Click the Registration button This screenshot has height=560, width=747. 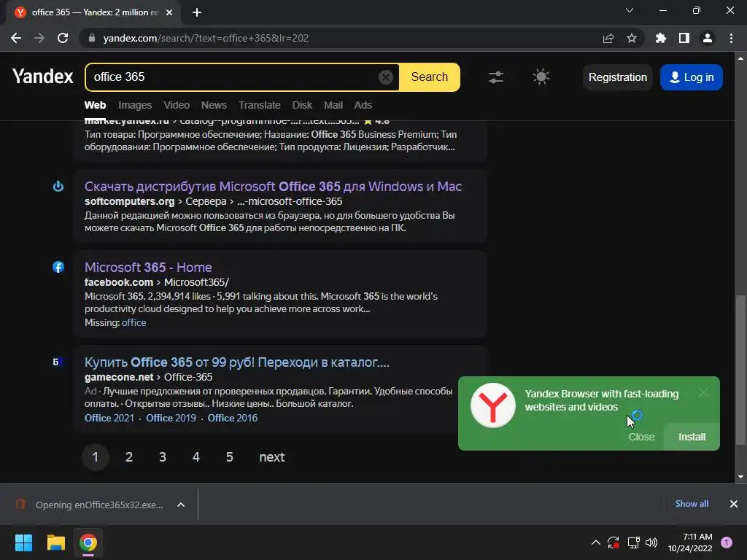[617, 77]
